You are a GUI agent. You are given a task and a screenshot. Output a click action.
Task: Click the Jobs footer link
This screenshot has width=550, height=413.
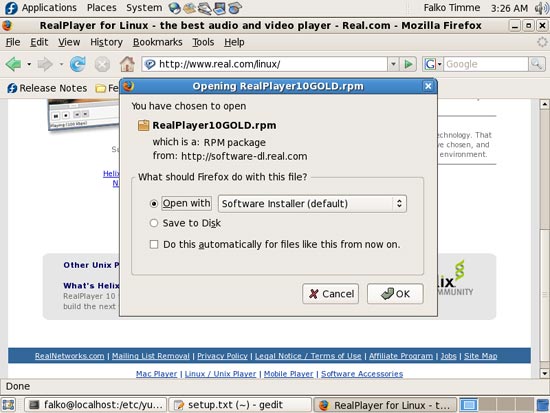(x=448, y=356)
